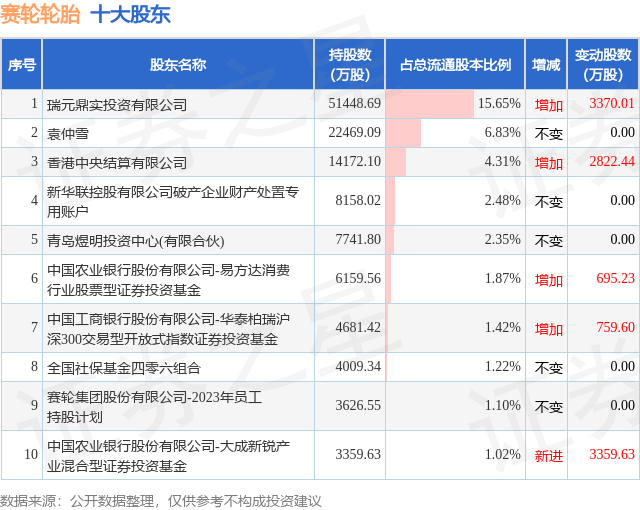Click the 6.83% percentage bar
Viewport: 640px width, 510px height.
pyautogui.click(x=403, y=133)
